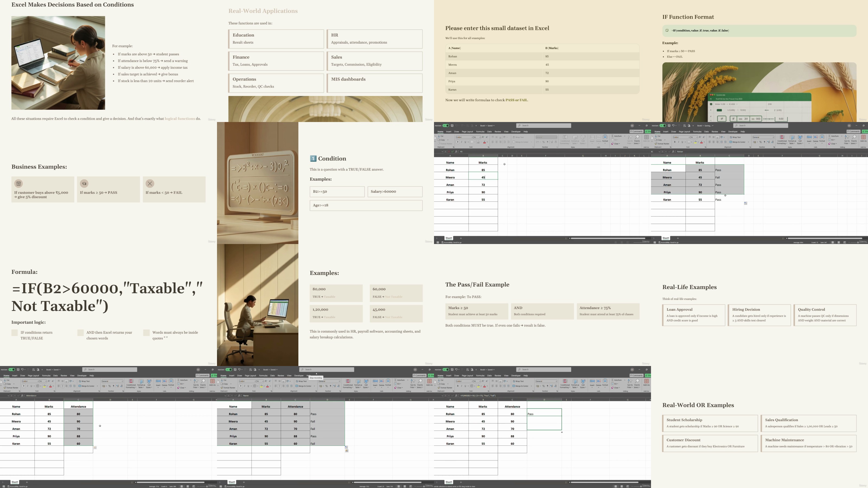Open Developer tab in Excel with formula bar 45
The height and width of the screenshot is (488, 868).
click(516, 132)
